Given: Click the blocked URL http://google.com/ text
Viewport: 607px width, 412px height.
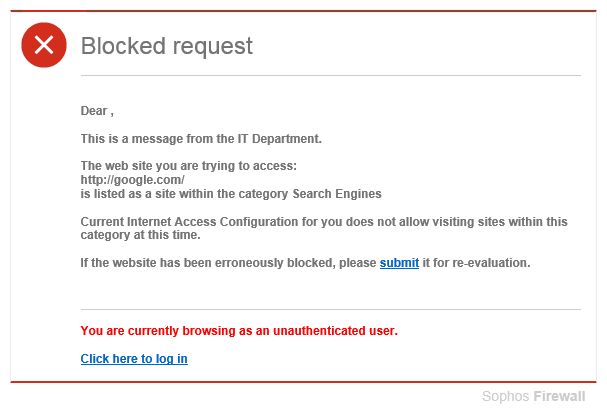Looking at the screenshot, I should coord(132,180).
